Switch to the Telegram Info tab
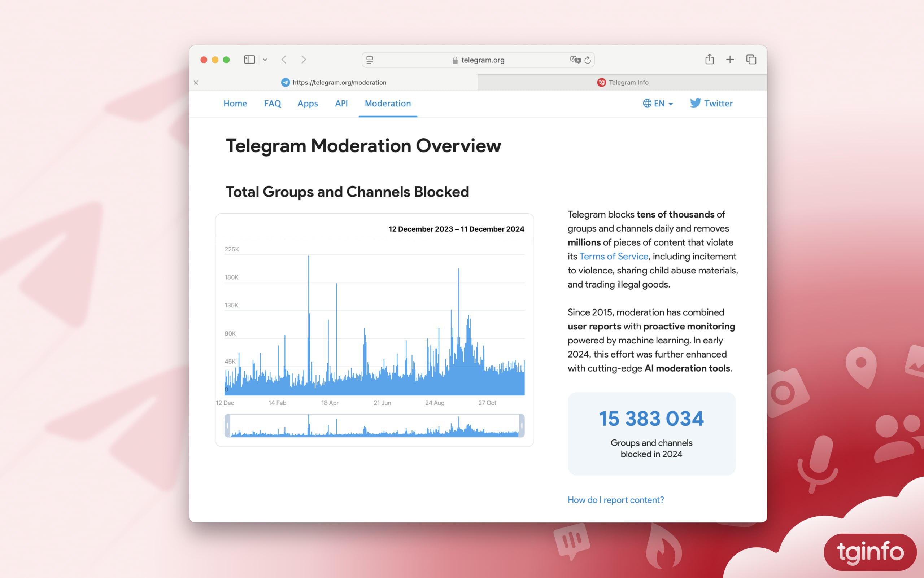The width and height of the screenshot is (924, 578). pyautogui.click(x=622, y=83)
